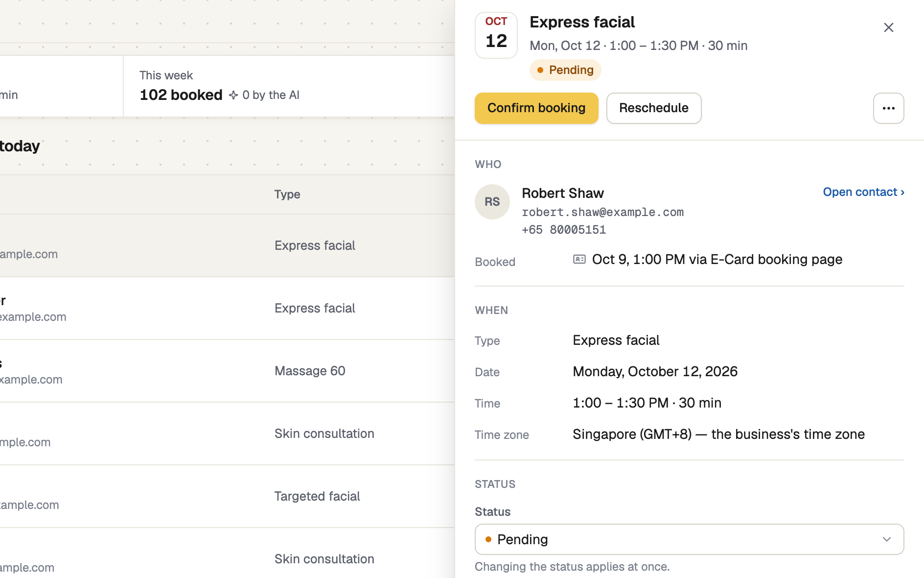The height and width of the screenshot is (578, 924).
Task: Click the 102 booked weekly stat
Action: click(x=181, y=95)
